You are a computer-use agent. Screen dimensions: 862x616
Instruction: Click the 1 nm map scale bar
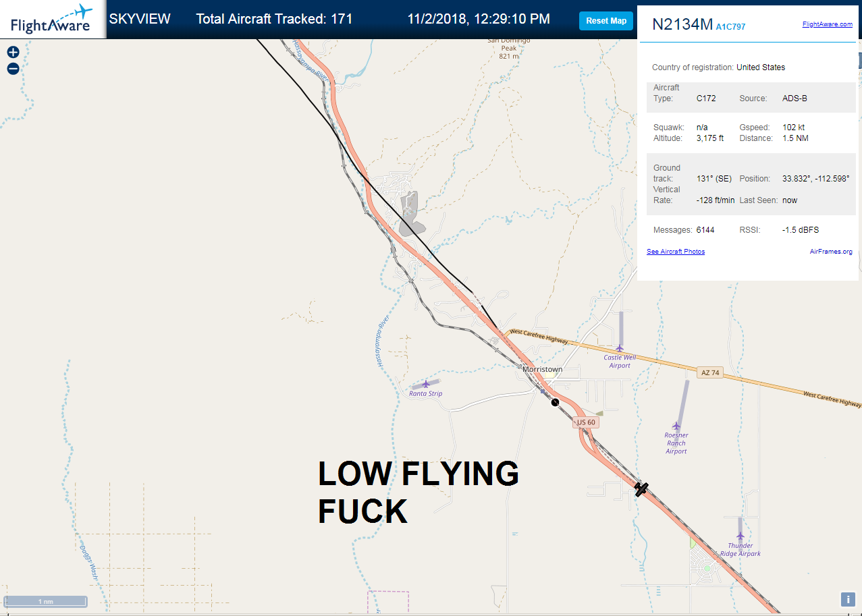pyautogui.click(x=45, y=601)
